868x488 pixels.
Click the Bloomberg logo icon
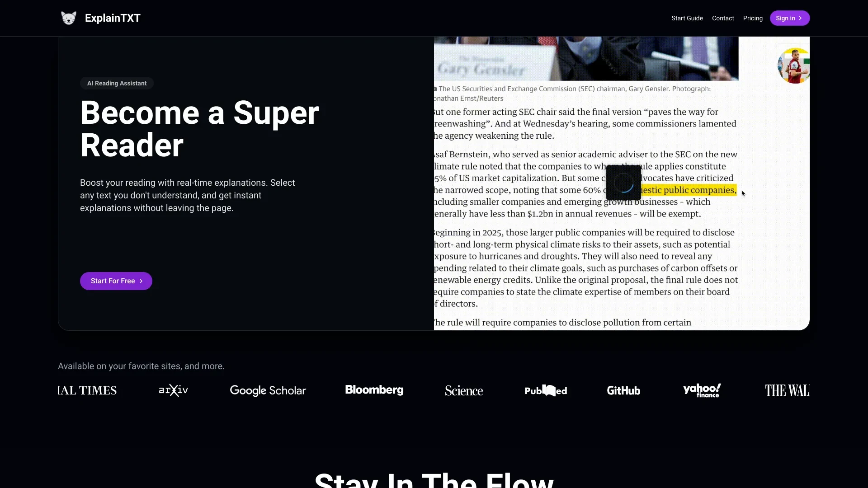click(374, 389)
